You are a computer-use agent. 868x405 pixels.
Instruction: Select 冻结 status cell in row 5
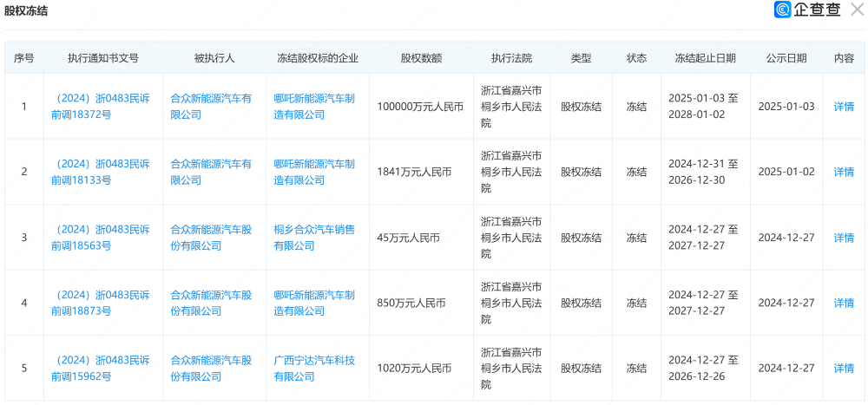(x=636, y=369)
